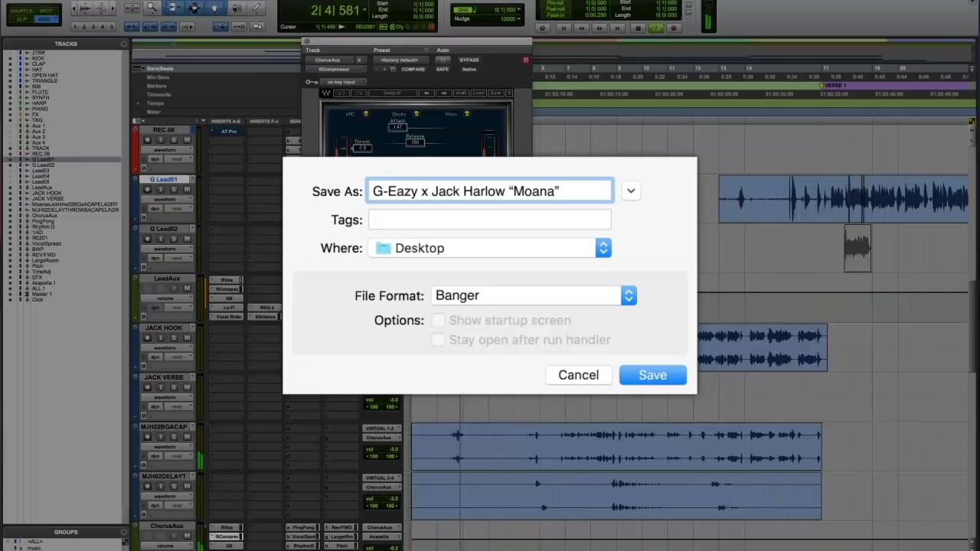Image resolution: width=980 pixels, height=551 pixels.
Task: Click Go to End transport button
Action: tap(617, 28)
